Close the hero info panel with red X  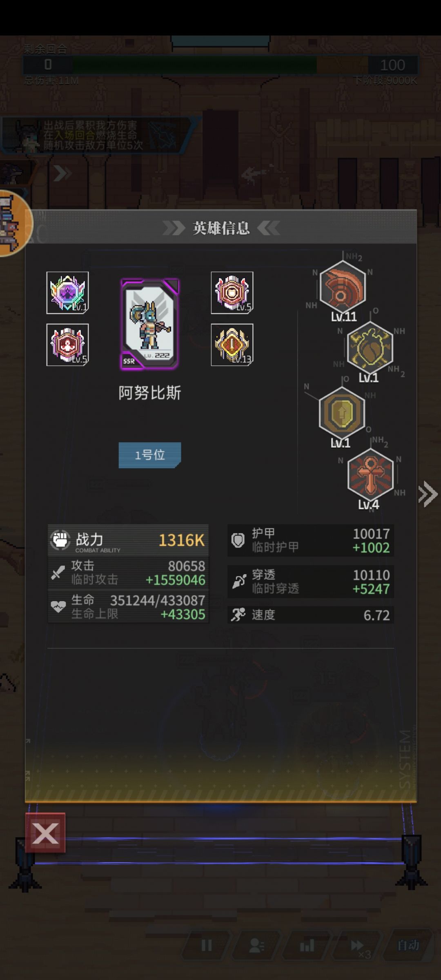tap(45, 833)
